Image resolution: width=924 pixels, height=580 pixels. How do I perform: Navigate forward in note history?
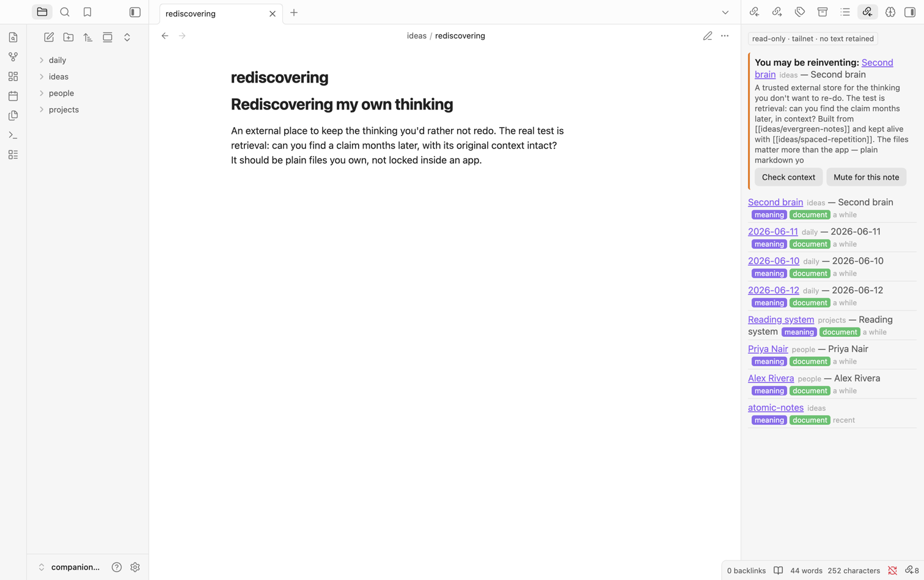[x=182, y=36]
